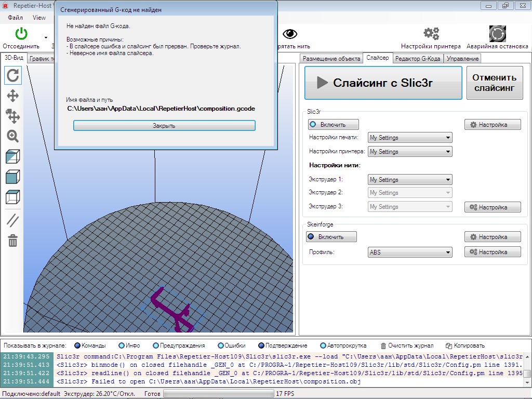The image size is (532, 399).
Task: Toggle Команды log filter
Action: (x=90, y=345)
